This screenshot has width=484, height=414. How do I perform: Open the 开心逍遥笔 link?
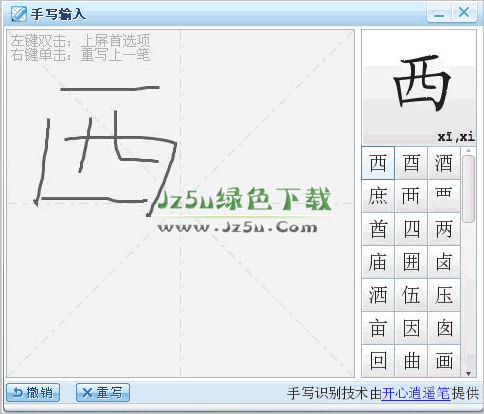(x=416, y=393)
